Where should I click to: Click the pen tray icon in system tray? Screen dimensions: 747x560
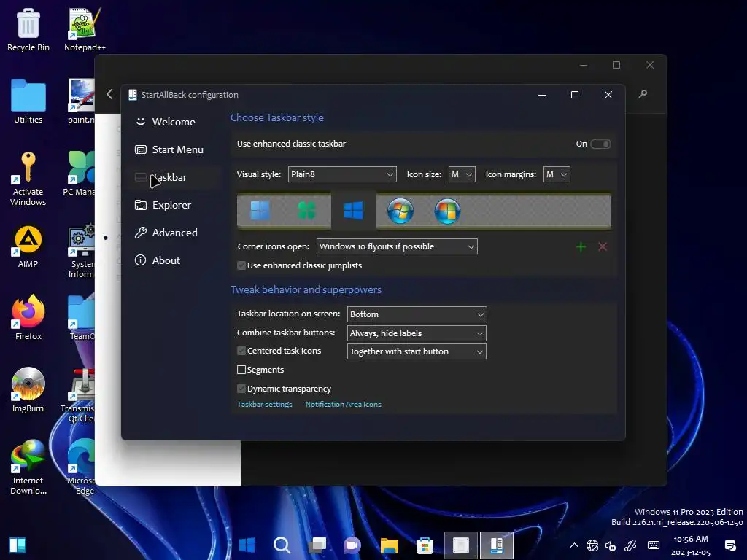pyautogui.click(x=630, y=545)
